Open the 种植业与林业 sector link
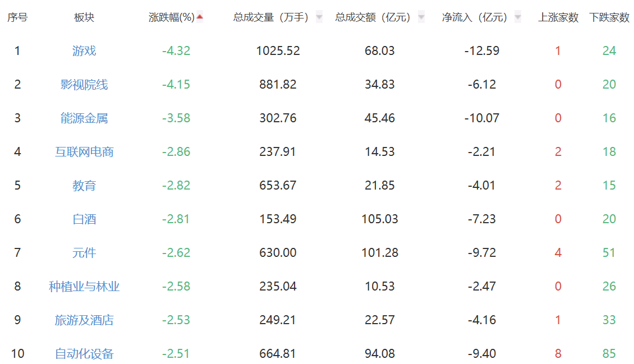This screenshot has height=364, width=634. [84, 287]
